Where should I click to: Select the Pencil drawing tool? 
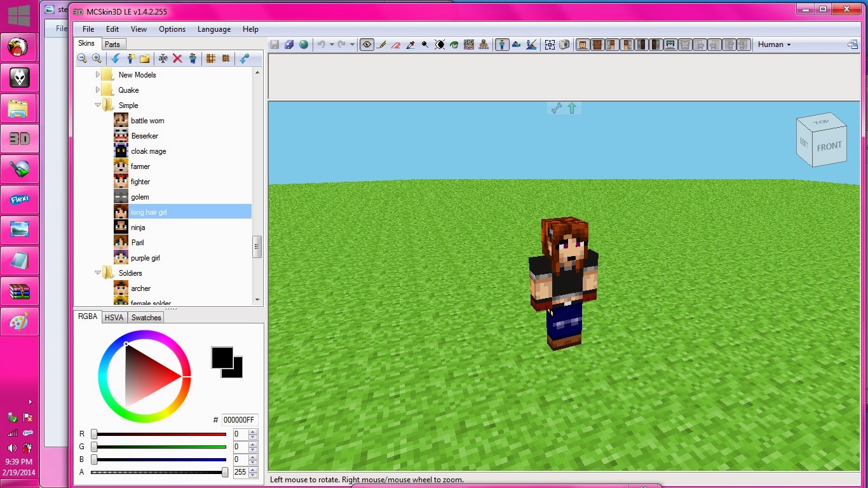(x=383, y=44)
